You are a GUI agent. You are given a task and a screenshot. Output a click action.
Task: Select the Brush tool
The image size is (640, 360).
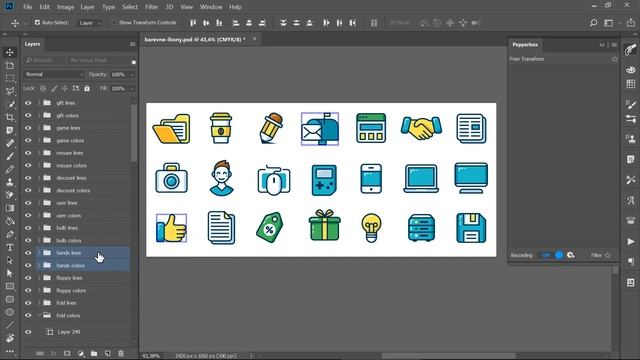10,156
